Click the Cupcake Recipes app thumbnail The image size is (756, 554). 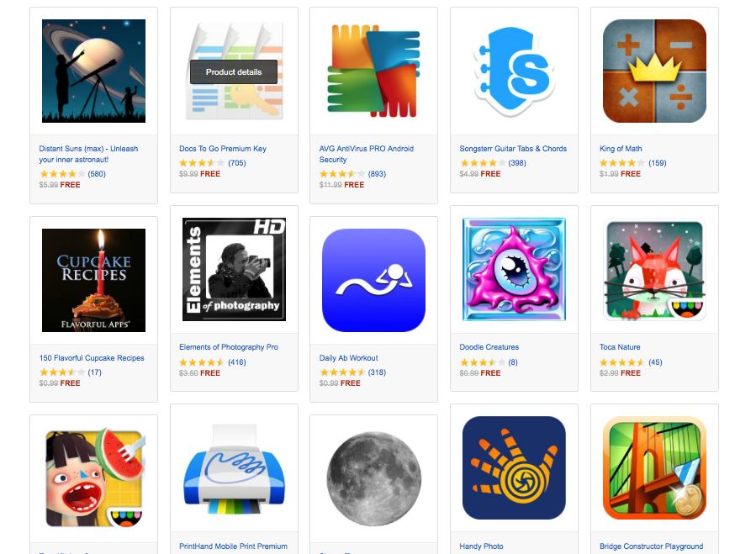click(x=93, y=280)
